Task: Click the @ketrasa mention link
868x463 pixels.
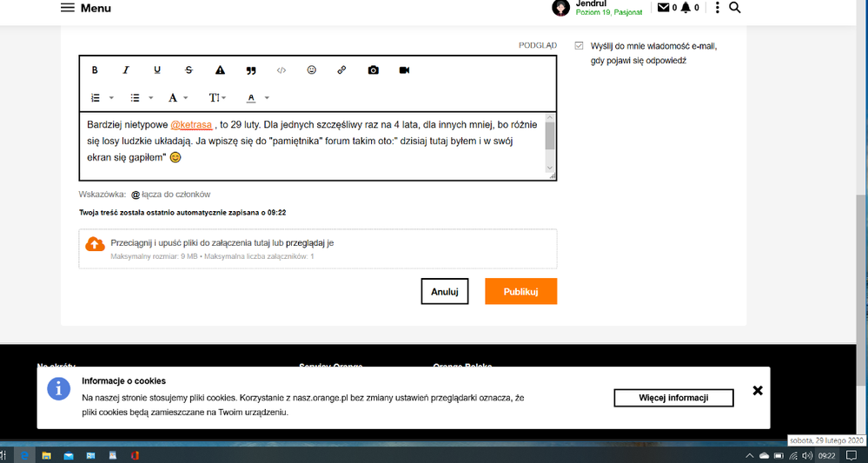Action: [191, 124]
